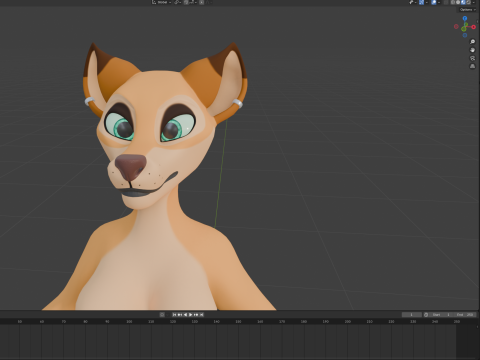Click the End frame field
The height and width of the screenshot is (360, 480).
[465, 315]
